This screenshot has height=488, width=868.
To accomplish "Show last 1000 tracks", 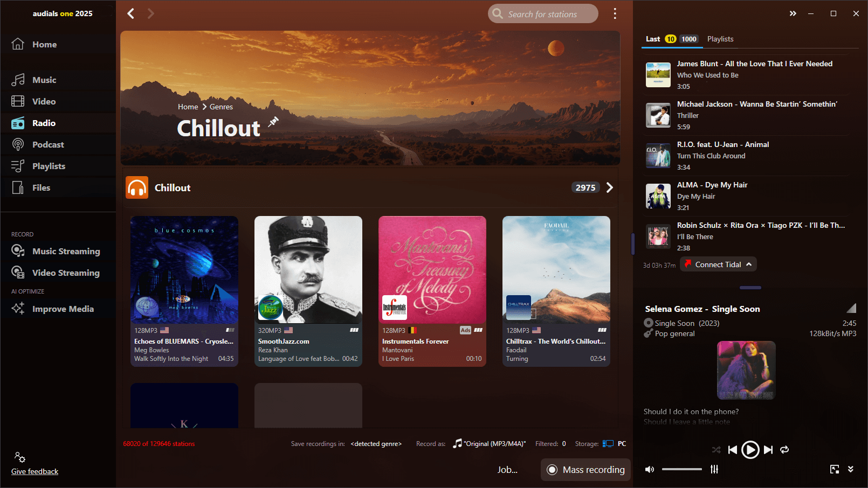I will tap(689, 39).
